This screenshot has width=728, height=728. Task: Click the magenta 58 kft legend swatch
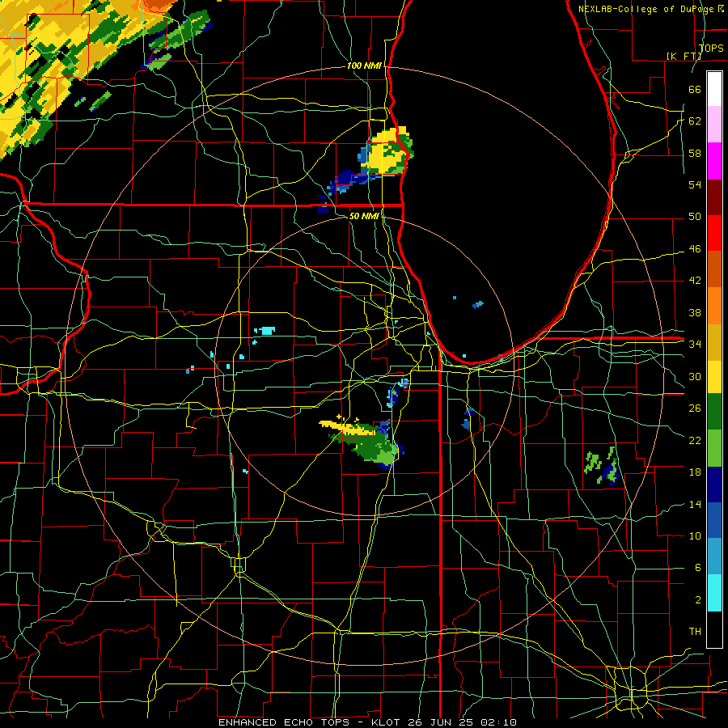pos(714,161)
